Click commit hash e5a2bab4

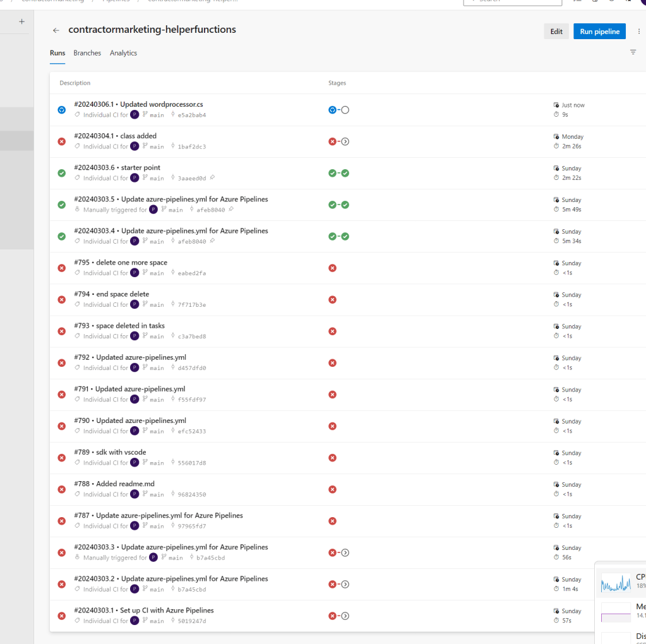click(x=191, y=115)
